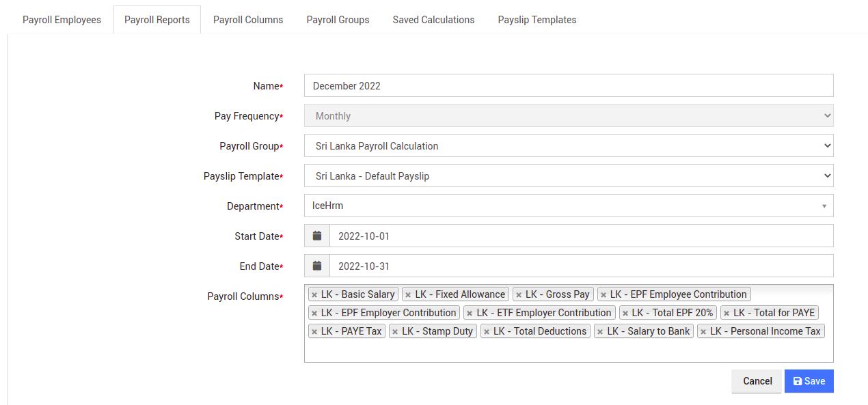Click the LK - PAYE Tax tag text
Image resolution: width=868 pixels, height=405 pixels.
(351, 331)
